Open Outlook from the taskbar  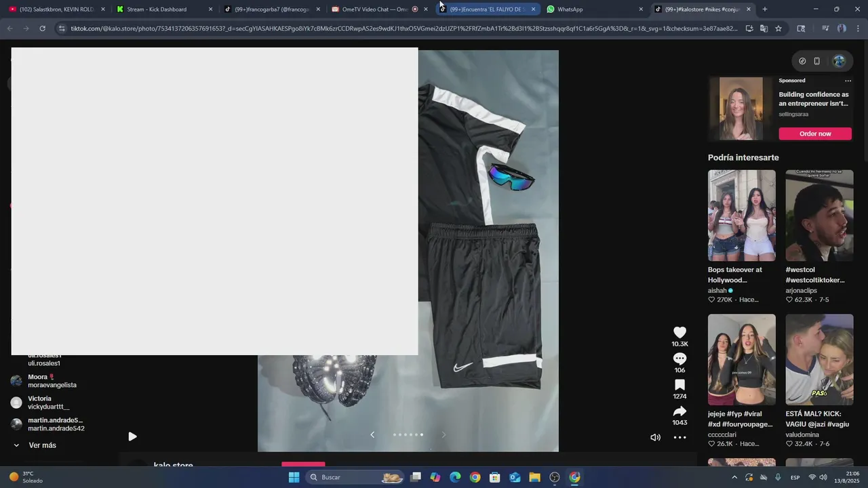[515, 477]
